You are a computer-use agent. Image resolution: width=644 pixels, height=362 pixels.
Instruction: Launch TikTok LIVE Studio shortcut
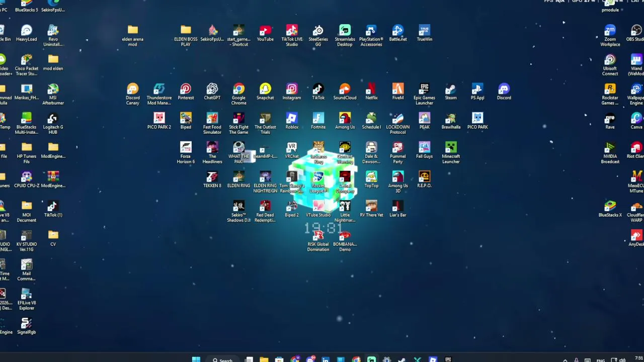pos(292,35)
